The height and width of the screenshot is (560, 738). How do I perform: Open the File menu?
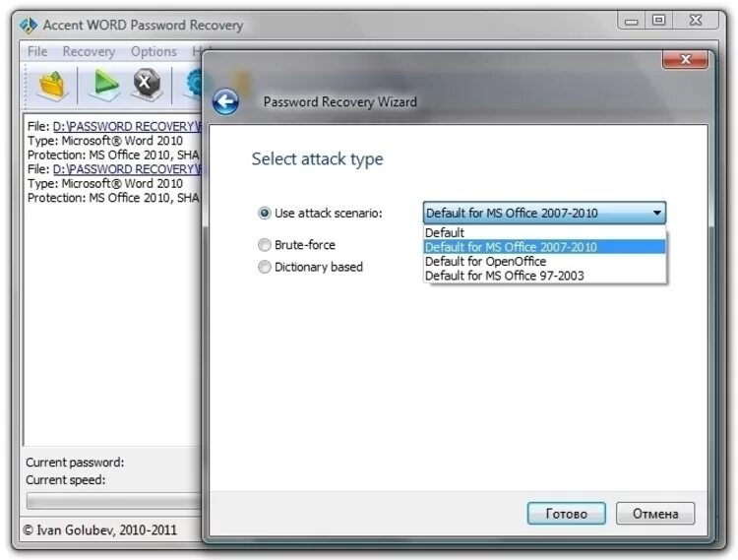37,51
